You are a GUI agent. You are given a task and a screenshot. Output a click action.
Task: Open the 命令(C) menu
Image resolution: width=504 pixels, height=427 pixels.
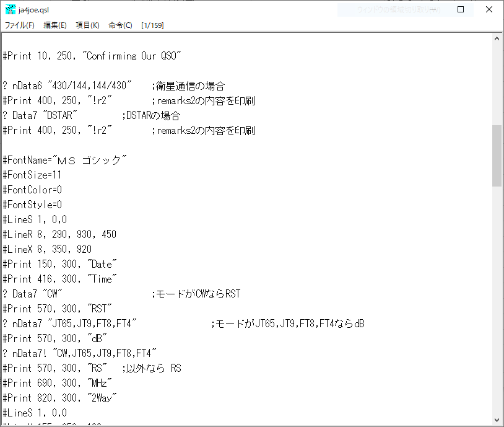tap(120, 25)
